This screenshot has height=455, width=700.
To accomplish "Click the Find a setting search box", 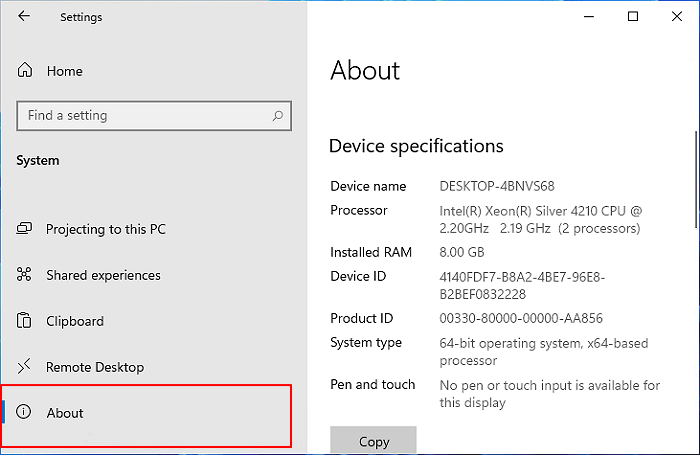I will pos(154,116).
